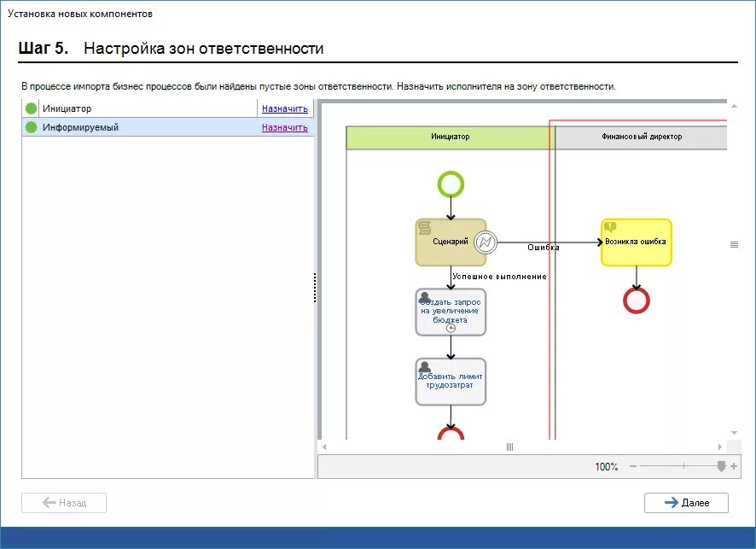The height and width of the screenshot is (549, 756).
Task: Click the script icon on Сценарий block
Action: (x=425, y=227)
